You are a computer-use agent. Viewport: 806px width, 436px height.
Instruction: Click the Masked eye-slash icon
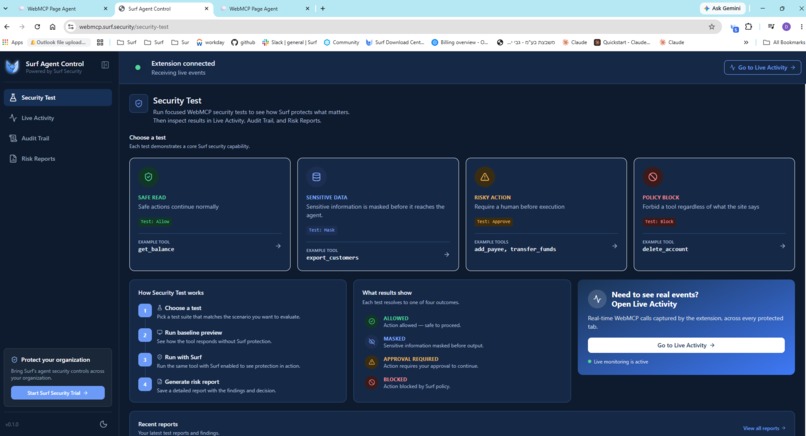click(x=371, y=342)
